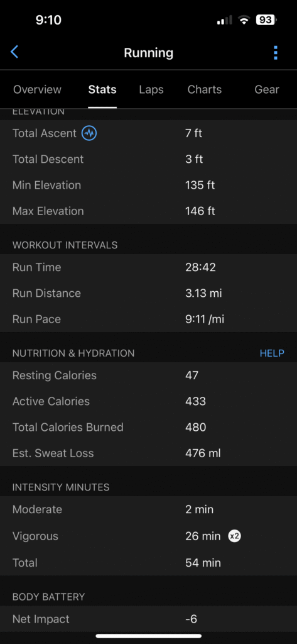The height and width of the screenshot is (644, 297).
Task: Tap the Wi-Fi status icon
Action: tap(244, 19)
